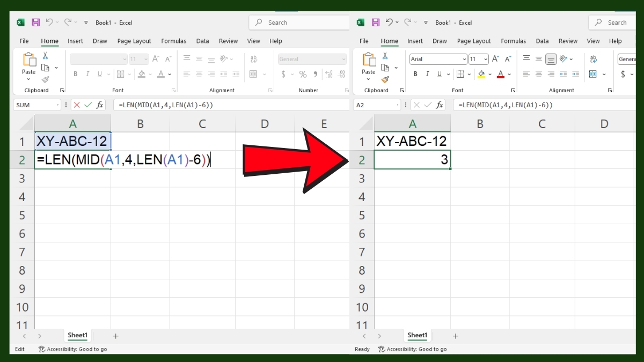The width and height of the screenshot is (644, 362).
Task: Select the Sheet1 tab
Action: click(x=77, y=335)
